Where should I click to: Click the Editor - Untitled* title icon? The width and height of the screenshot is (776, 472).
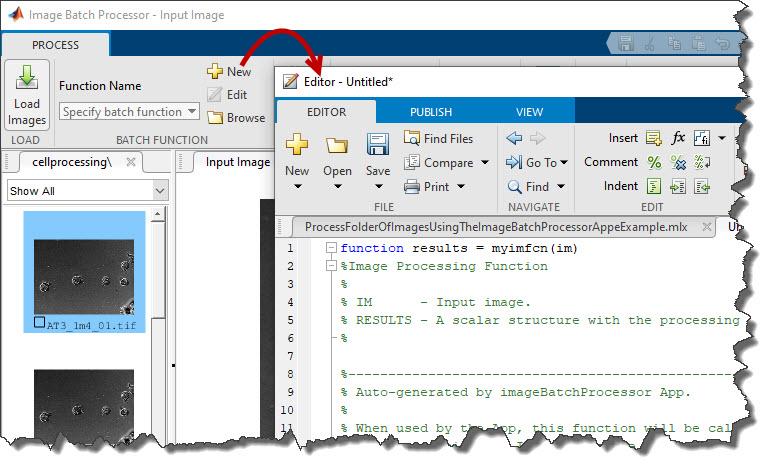pos(290,81)
